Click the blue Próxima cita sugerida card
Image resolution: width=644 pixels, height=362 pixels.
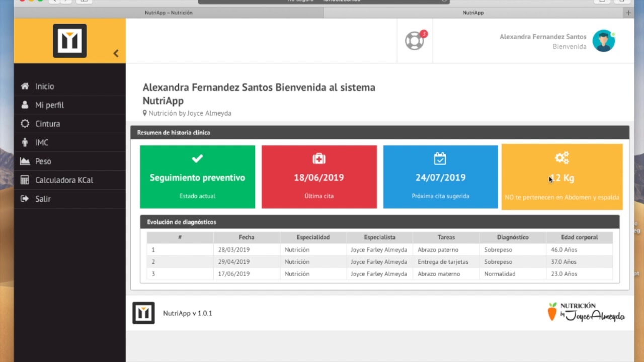441,176
